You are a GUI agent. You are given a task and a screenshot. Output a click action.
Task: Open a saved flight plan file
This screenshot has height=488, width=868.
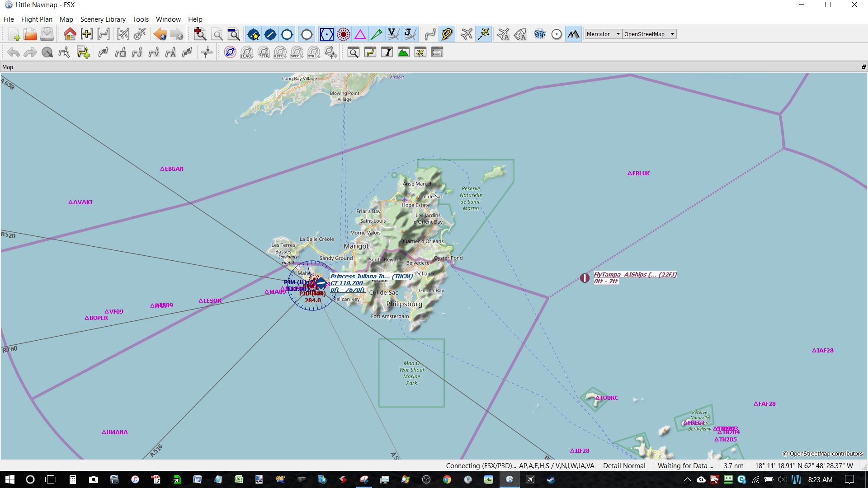30,34
